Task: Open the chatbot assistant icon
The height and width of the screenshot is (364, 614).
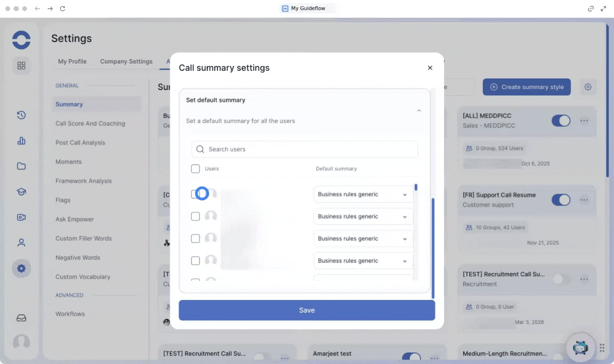Action: coord(580,347)
